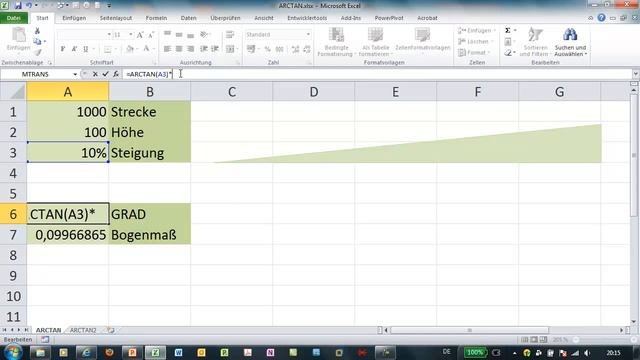Screen dimensions: 640x360
Task: Switch to the Formeln ribbon tab
Action: 156,18
